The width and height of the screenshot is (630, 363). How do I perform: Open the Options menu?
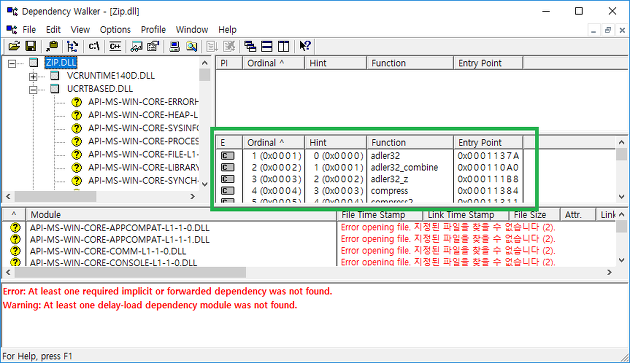point(115,30)
